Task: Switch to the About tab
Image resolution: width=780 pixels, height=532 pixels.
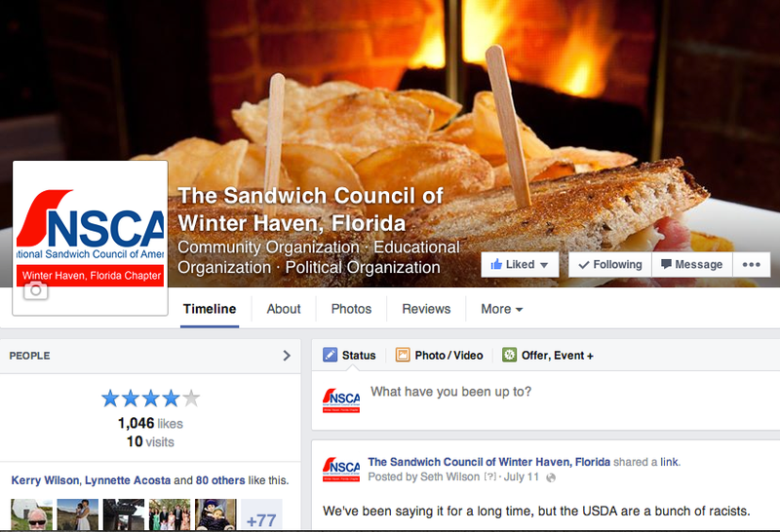Action: click(284, 309)
